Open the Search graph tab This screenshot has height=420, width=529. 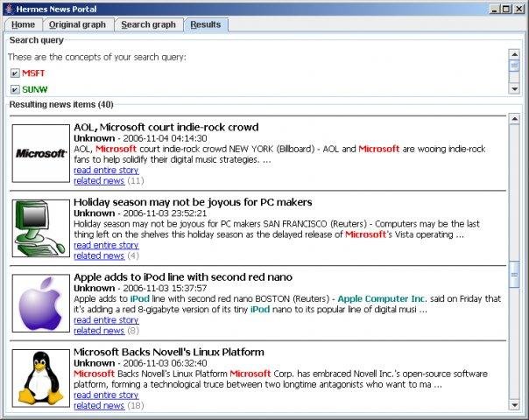[x=148, y=24]
